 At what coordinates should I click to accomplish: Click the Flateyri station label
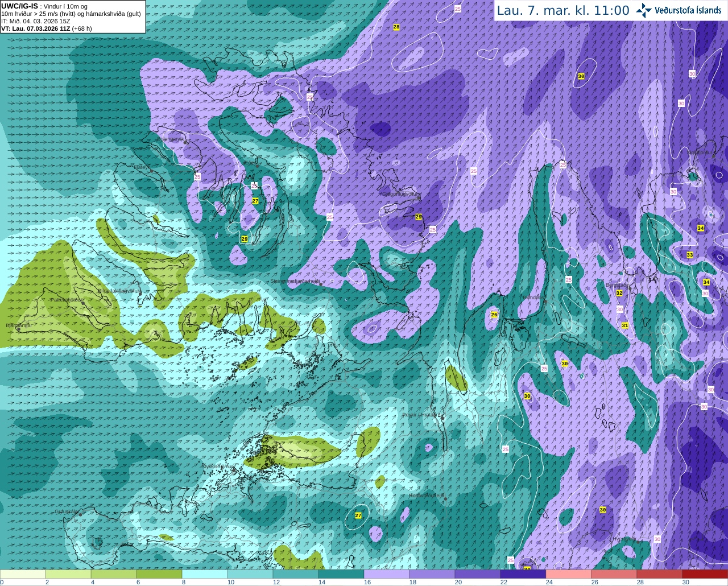click(142, 167)
